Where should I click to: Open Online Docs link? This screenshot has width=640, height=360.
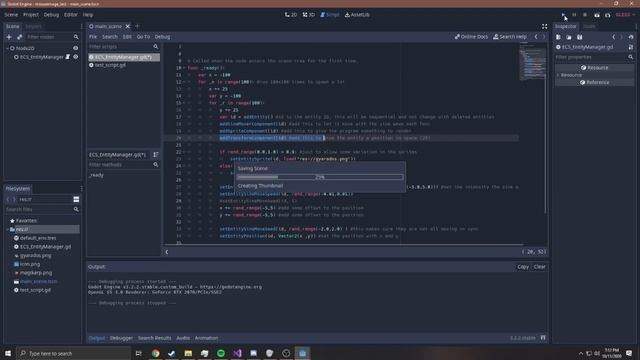coord(471,37)
